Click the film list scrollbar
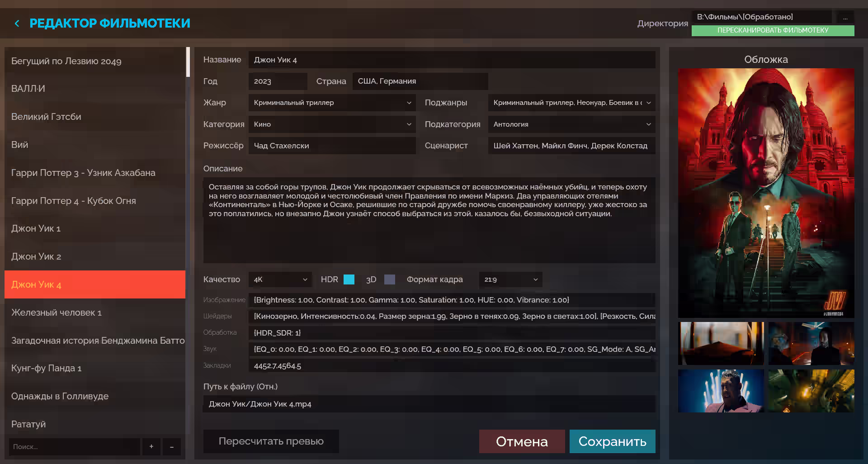Image resolution: width=868 pixels, height=464 pixels. click(x=188, y=62)
